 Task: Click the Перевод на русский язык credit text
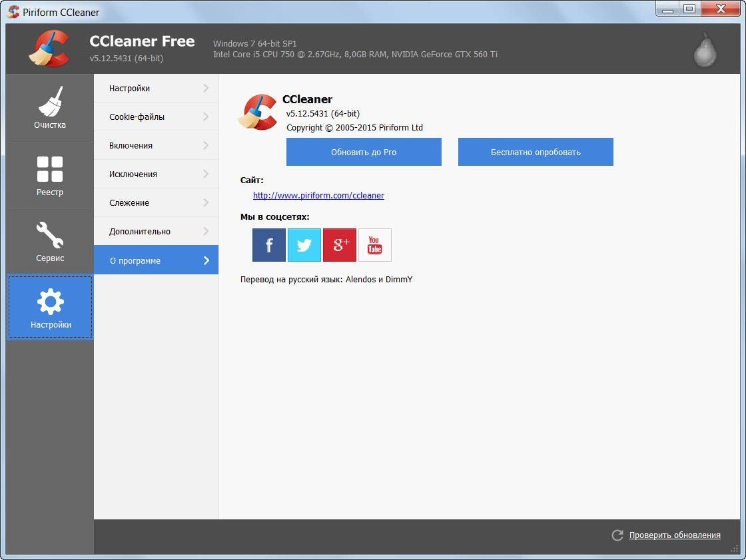[x=326, y=279]
